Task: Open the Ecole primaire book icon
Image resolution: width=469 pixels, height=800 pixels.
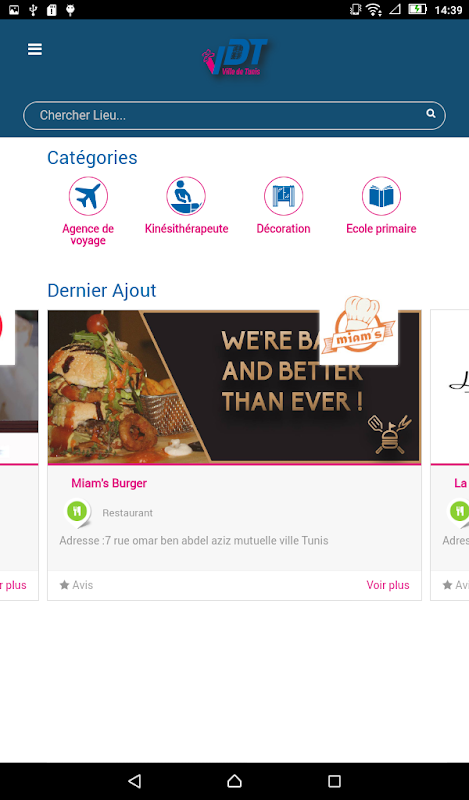Action: (381, 196)
